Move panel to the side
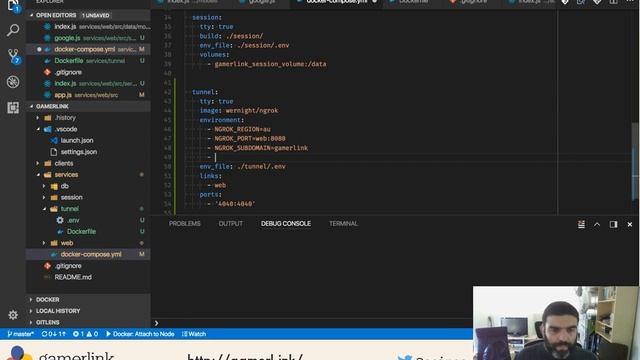Viewport: 640px width, 360px height. 613,224
